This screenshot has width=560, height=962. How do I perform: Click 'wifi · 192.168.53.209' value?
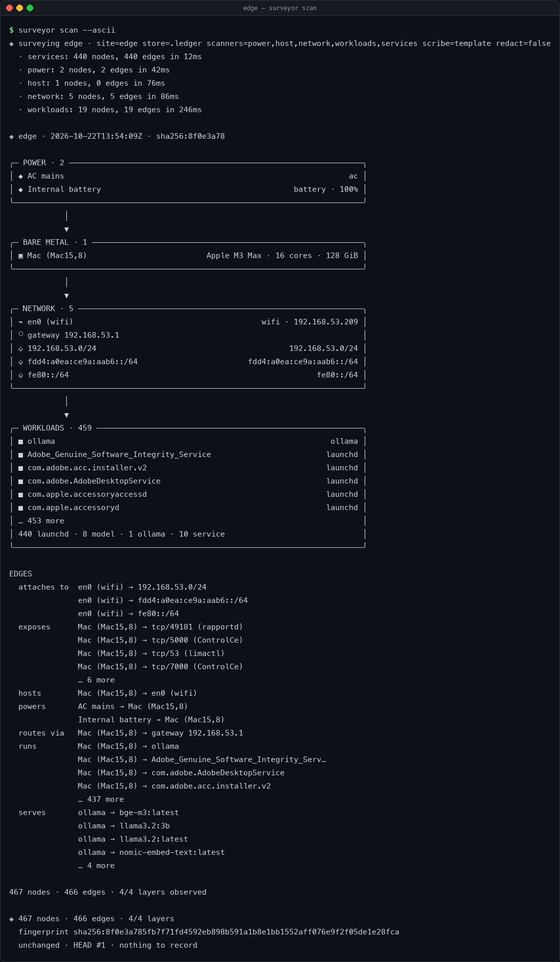point(310,322)
